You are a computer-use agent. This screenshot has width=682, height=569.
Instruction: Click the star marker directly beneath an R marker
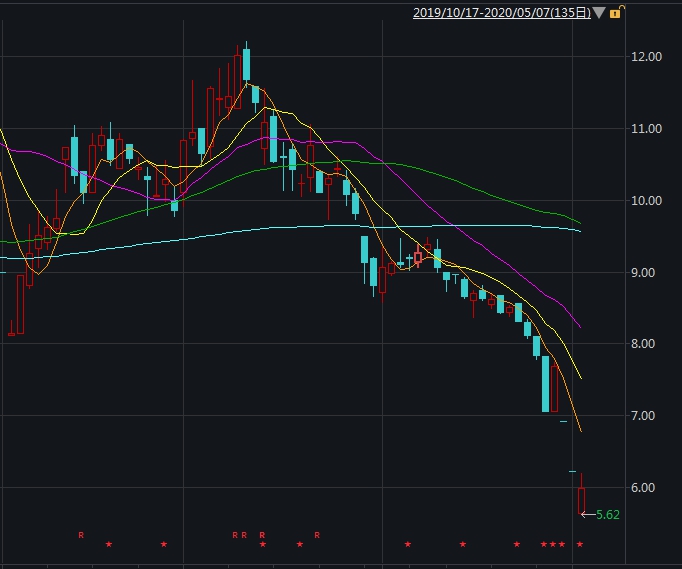(263, 544)
